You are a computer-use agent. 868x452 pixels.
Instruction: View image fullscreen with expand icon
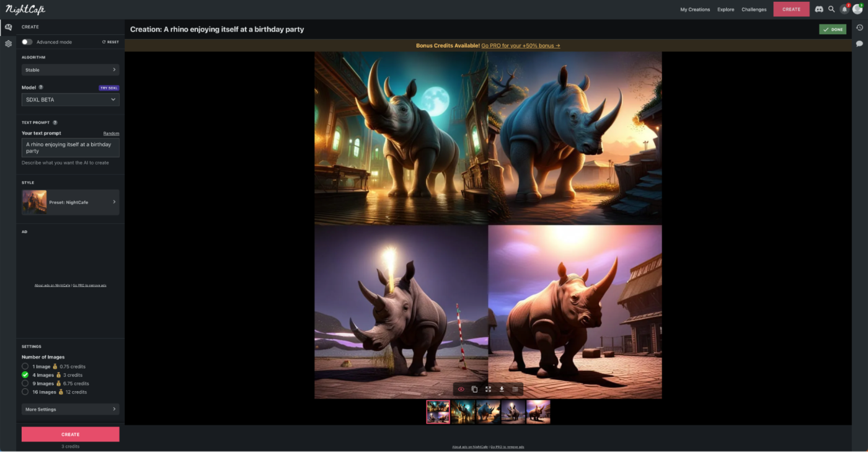488,389
